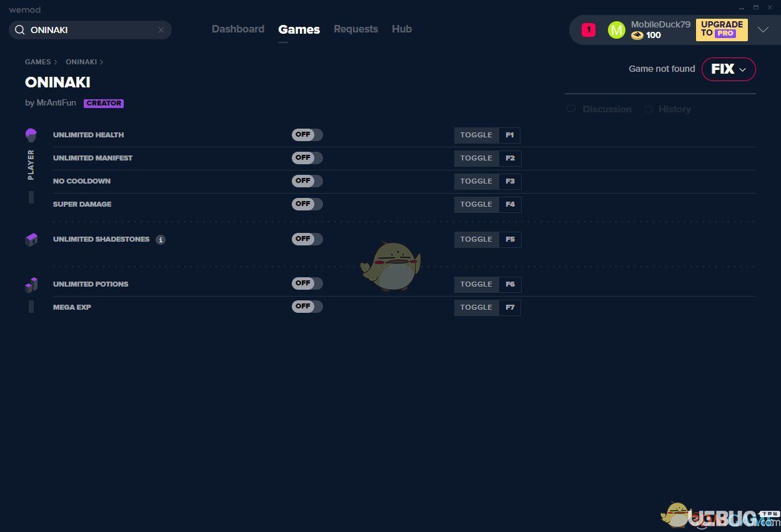Click the CREATOR badge
This screenshot has height=532, width=781.
[x=104, y=104]
